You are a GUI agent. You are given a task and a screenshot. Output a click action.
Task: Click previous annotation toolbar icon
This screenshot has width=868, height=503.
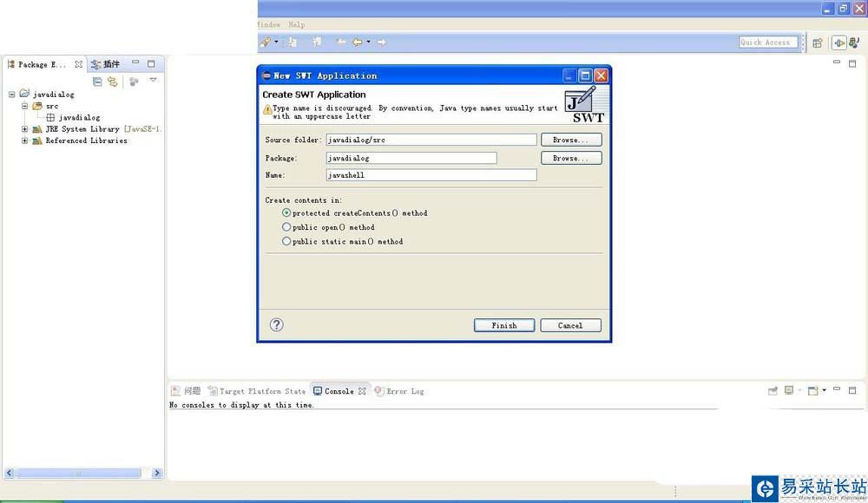point(317,42)
